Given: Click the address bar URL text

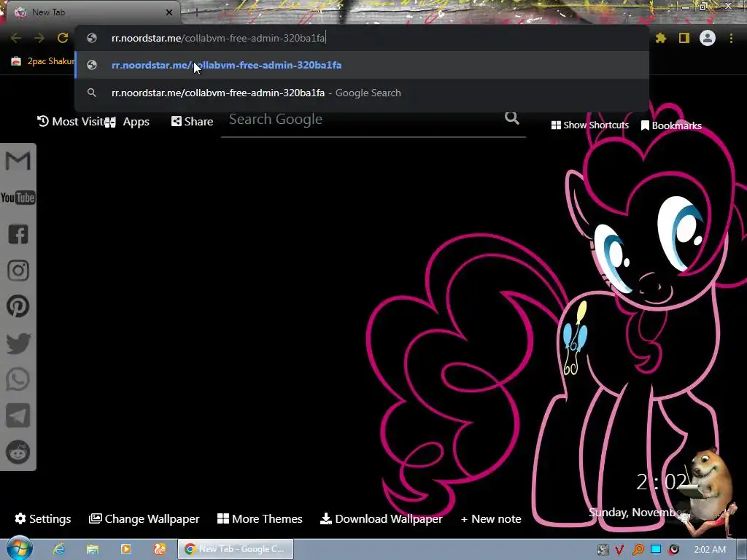Looking at the screenshot, I should 218,38.
